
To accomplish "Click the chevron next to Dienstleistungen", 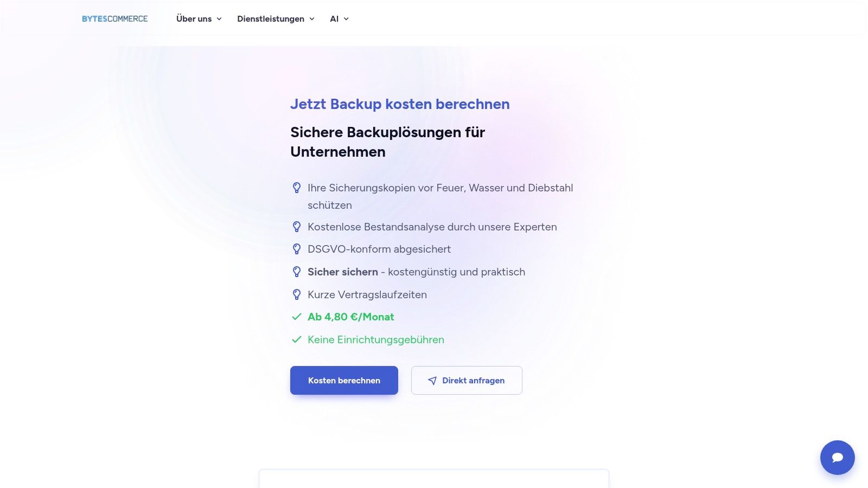I will point(312,19).
